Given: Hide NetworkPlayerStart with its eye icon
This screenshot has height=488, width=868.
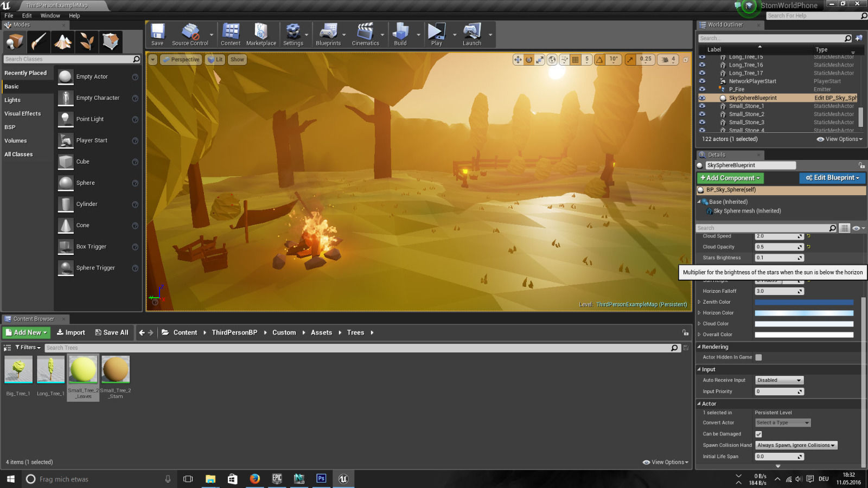Looking at the screenshot, I should 702,81.
